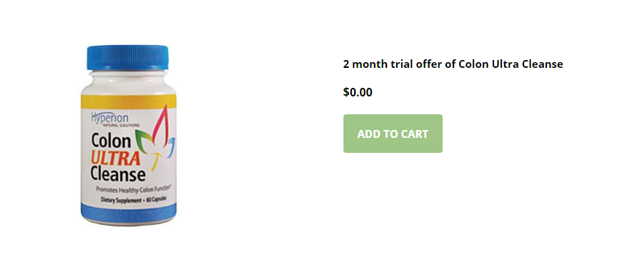Click the blue bottle cap
644x270 pixels.
[128, 57]
